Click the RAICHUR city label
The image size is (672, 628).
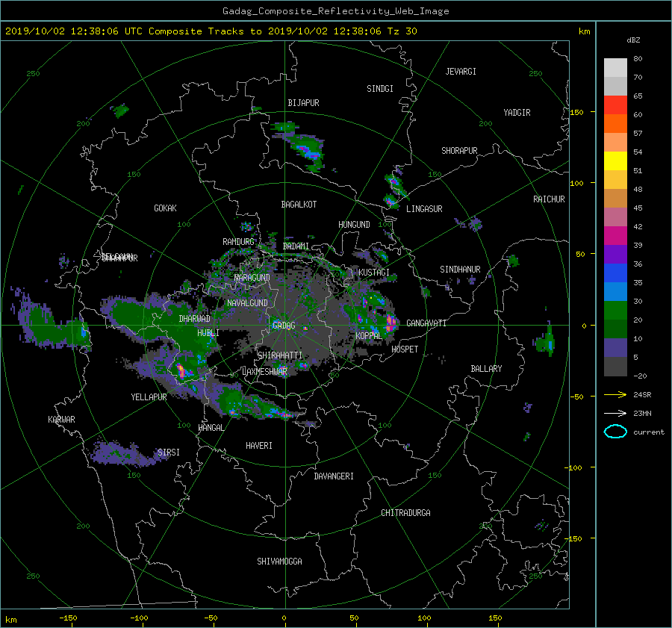pyautogui.click(x=549, y=199)
